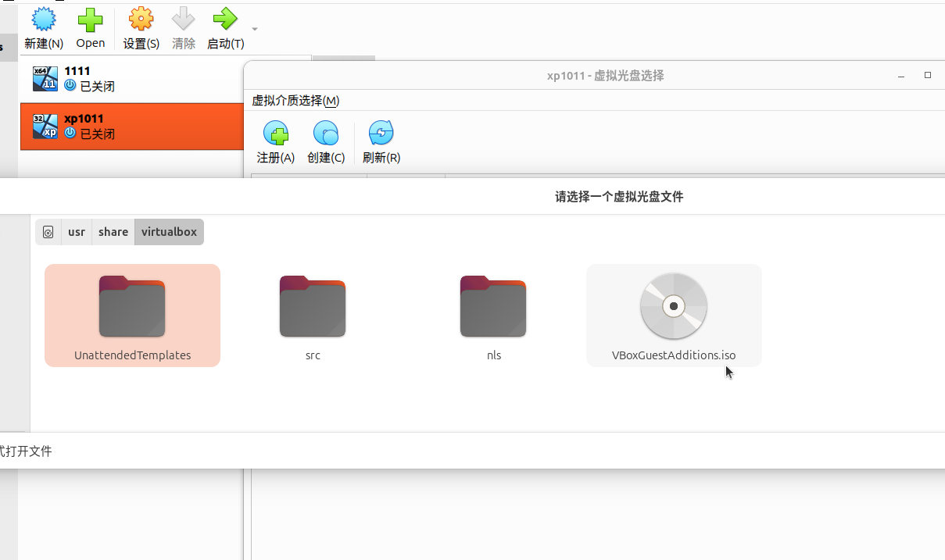Click the green Open toolbar icon
This screenshot has width=945, height=560.
coord(91,20)
